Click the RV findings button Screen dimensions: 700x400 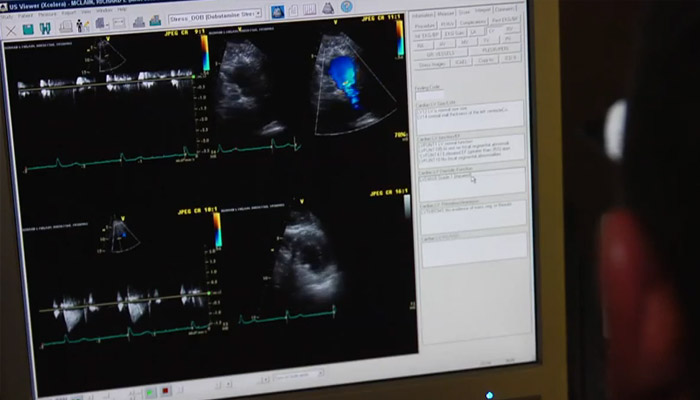click(x=509, y=30)
